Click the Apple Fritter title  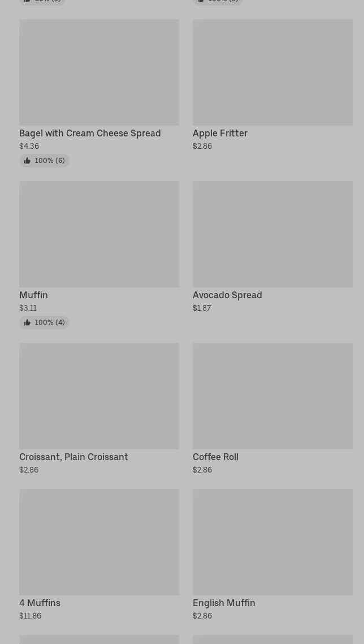click(220, 134)
